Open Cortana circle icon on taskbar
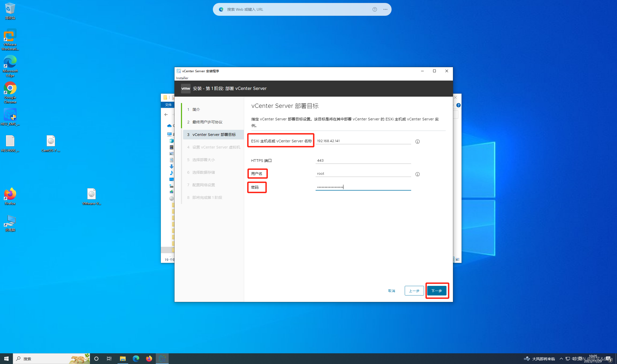The image size is (617, 364). coord(96,359)
